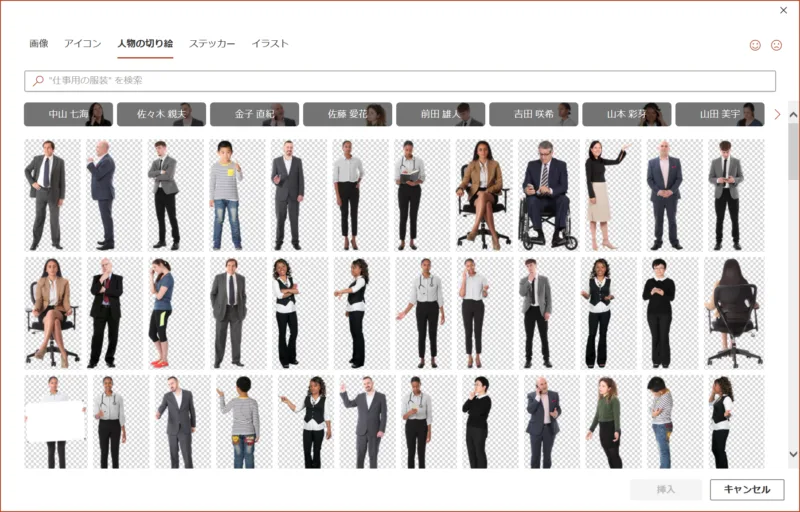Select the 人物の切り絵 tab
This screenshot has width=800, height=512.
145,43
